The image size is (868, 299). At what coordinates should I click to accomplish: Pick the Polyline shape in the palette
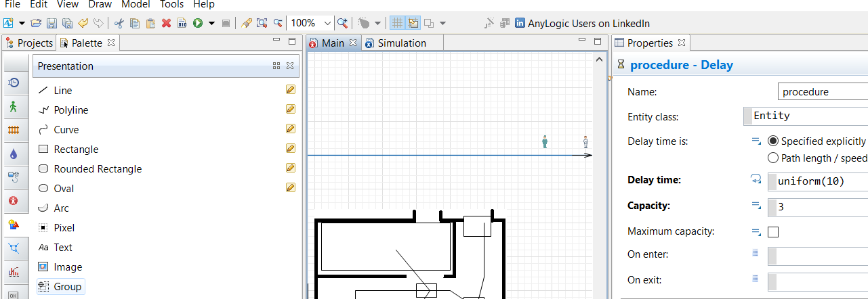[70, 110]
